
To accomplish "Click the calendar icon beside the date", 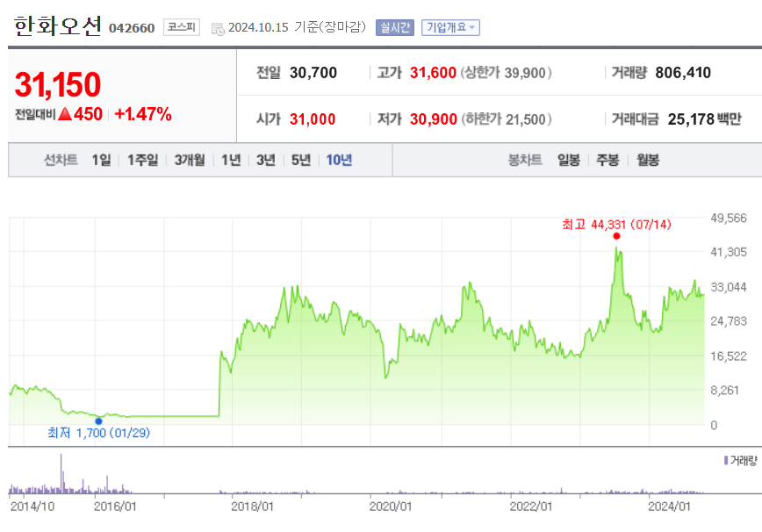I will pos(218,29).
